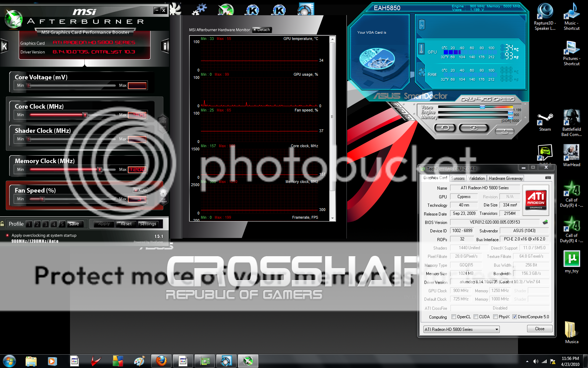Open Afterburner Settings
This screenshot has height=368, width=588.
(x=148, y=224)
